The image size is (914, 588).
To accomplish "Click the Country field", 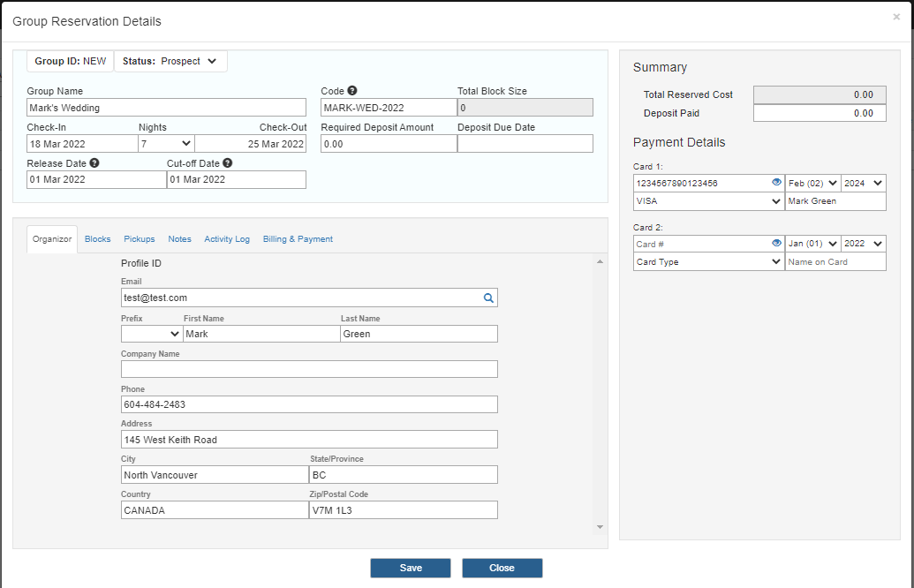I will tap(215, 510).
